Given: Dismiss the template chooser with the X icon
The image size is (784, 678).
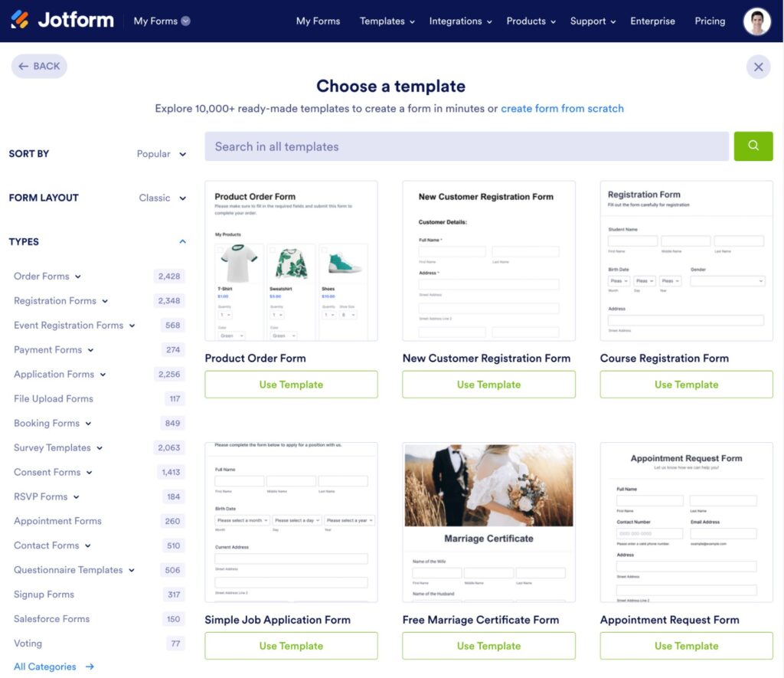Looking at the screenshot, I should 759,67.
